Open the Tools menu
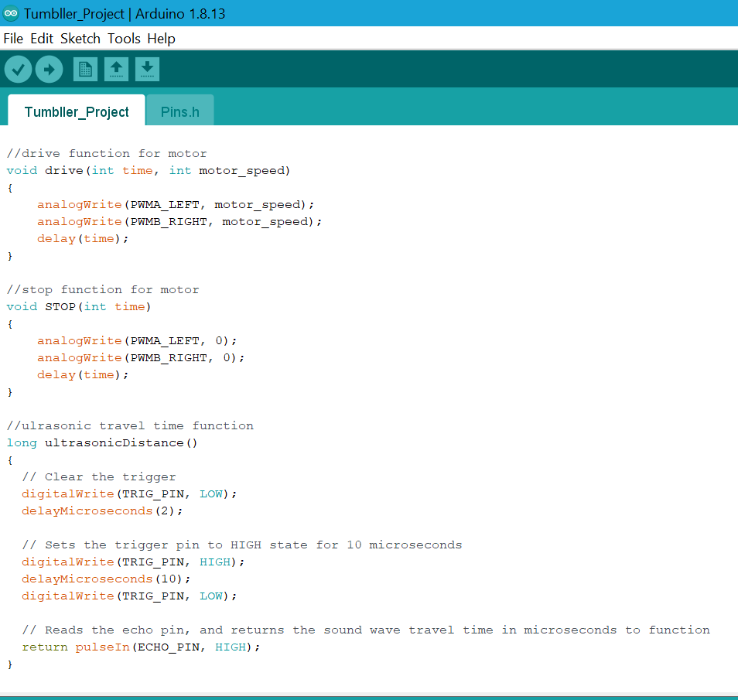Image resolution: width=738 pixels, height=700 pixels. [125, 39]
